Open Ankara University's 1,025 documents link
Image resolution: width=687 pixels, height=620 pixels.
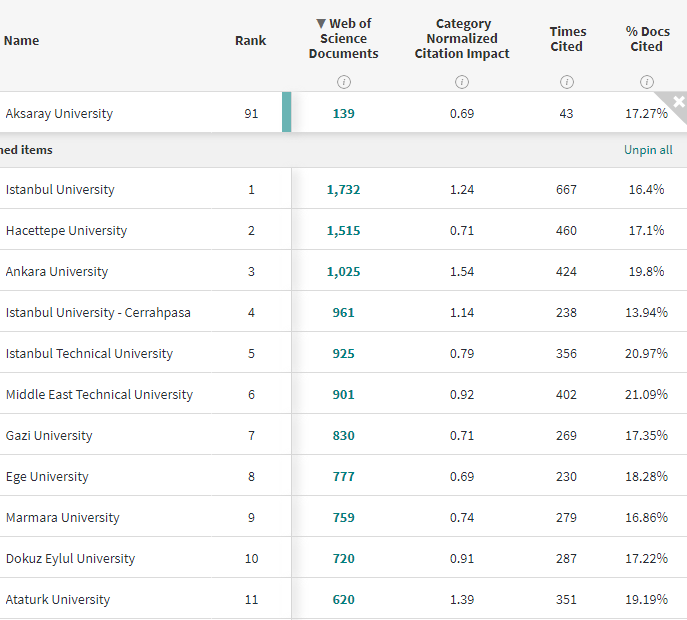[x=343, y=272]
